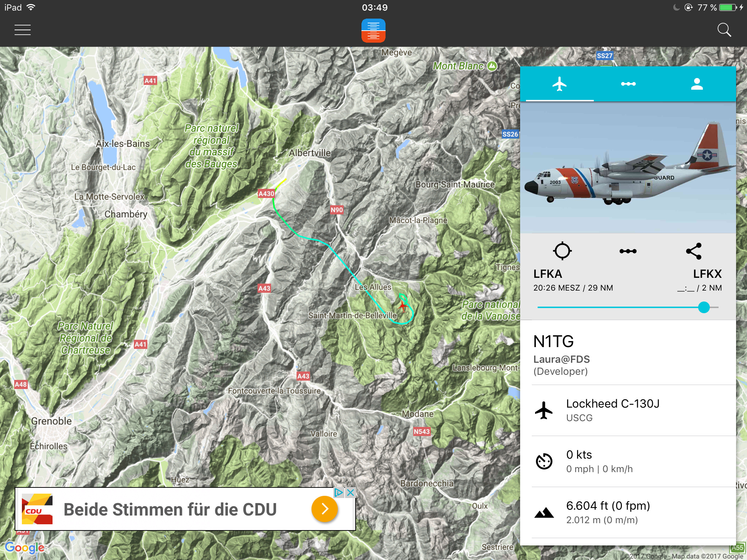Move the flight progress slider handle

[704, 307]
